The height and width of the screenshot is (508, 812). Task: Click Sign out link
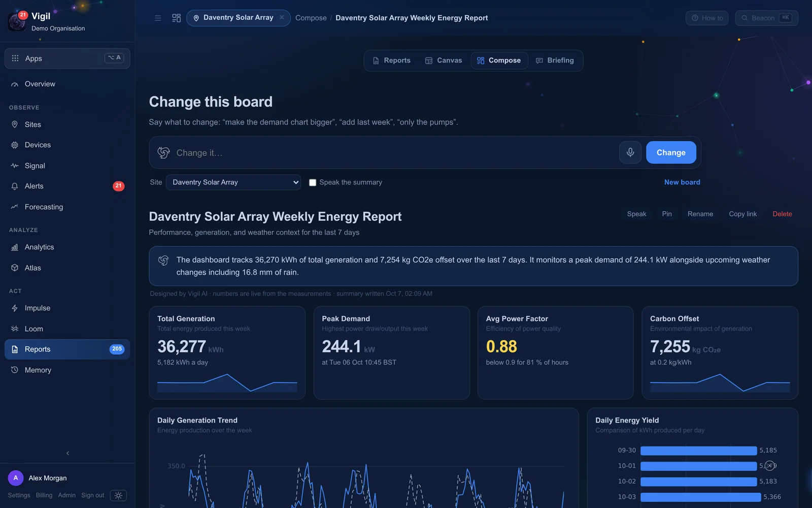[x=92, y=495]
